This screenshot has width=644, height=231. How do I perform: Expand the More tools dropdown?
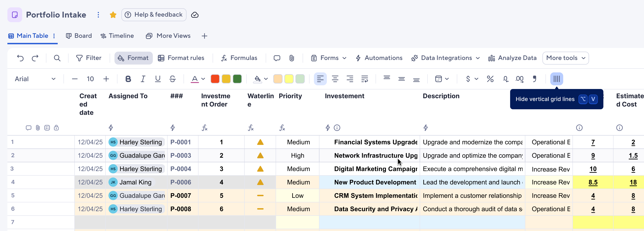click(x=566, y=58)
